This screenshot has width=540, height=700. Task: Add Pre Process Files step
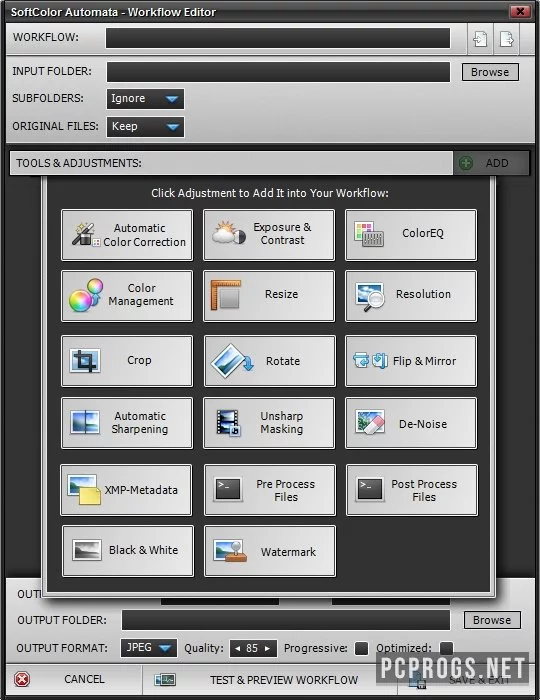270,490
